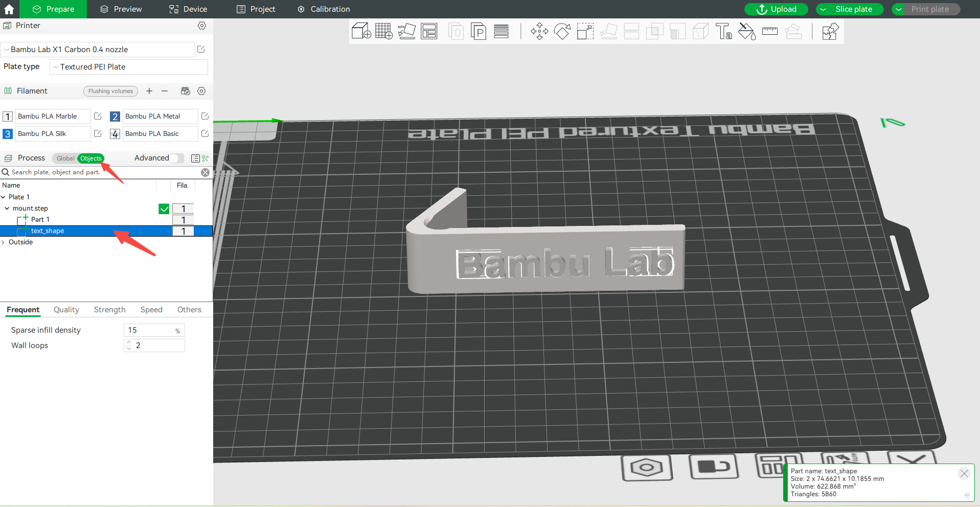The height and width of the screenshot is (507, 980).
Task: Click the Add plate grid icon
Action: 384,31
